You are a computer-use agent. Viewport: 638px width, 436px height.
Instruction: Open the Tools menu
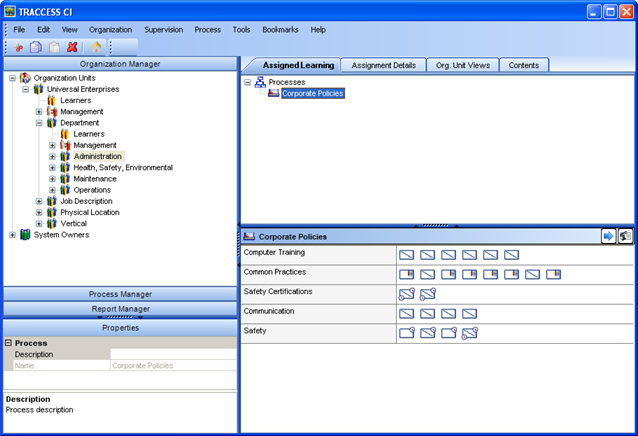241,30
